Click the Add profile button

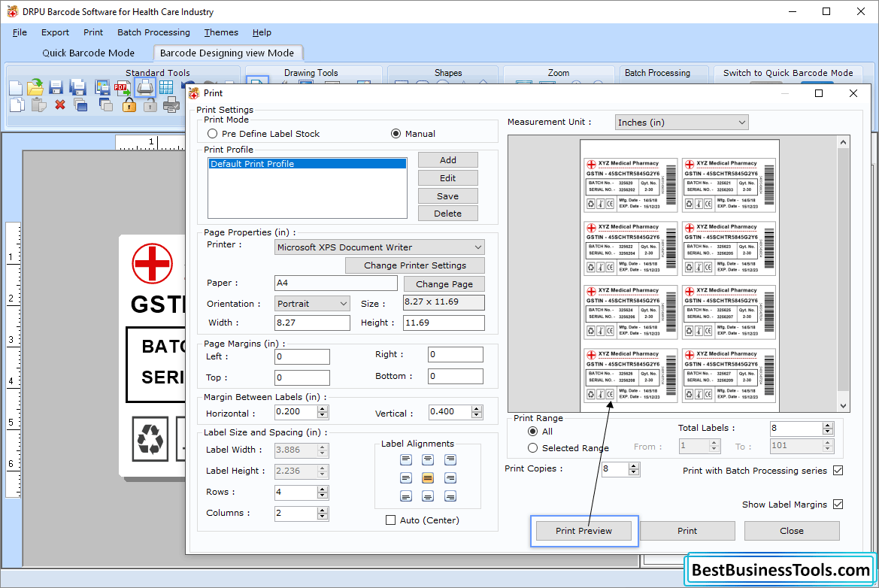point(448,159)
